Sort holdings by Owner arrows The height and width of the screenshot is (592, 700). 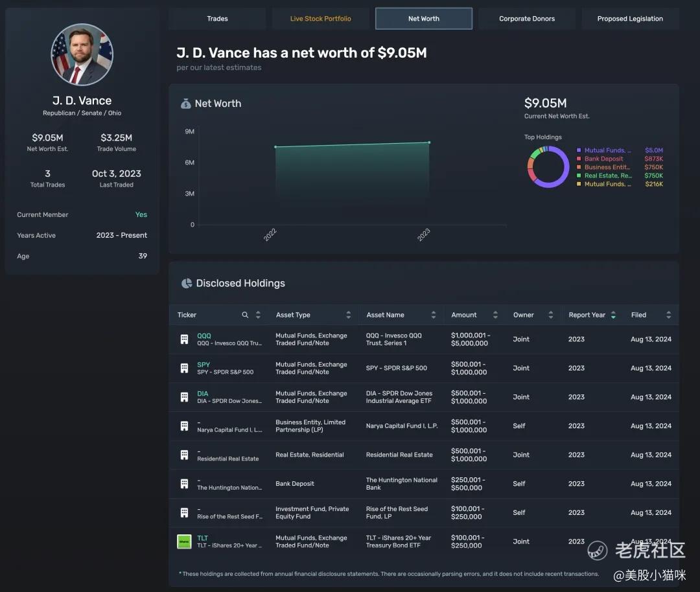(x=550, y=315)
